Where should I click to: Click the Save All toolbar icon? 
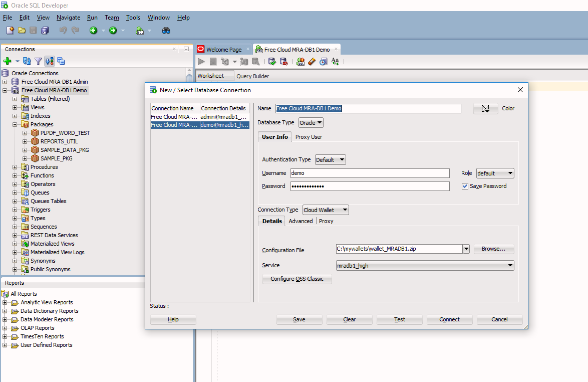(45, 31)
